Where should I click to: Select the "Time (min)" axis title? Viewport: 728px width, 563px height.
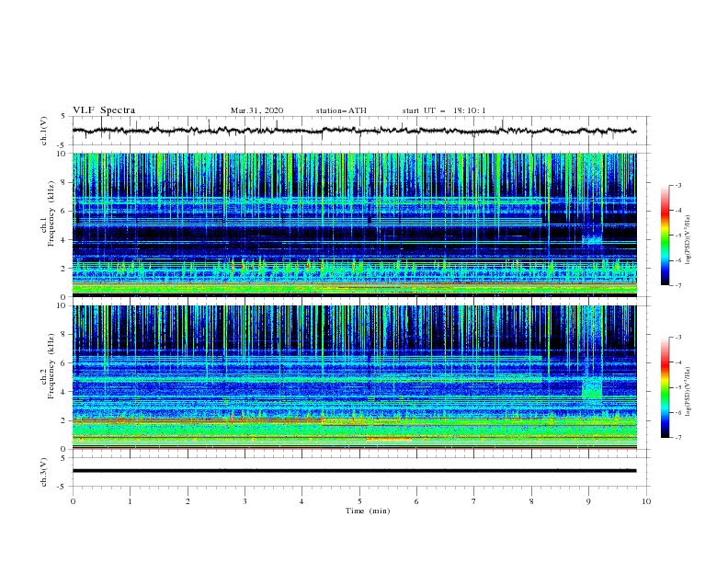pos(368,511)
